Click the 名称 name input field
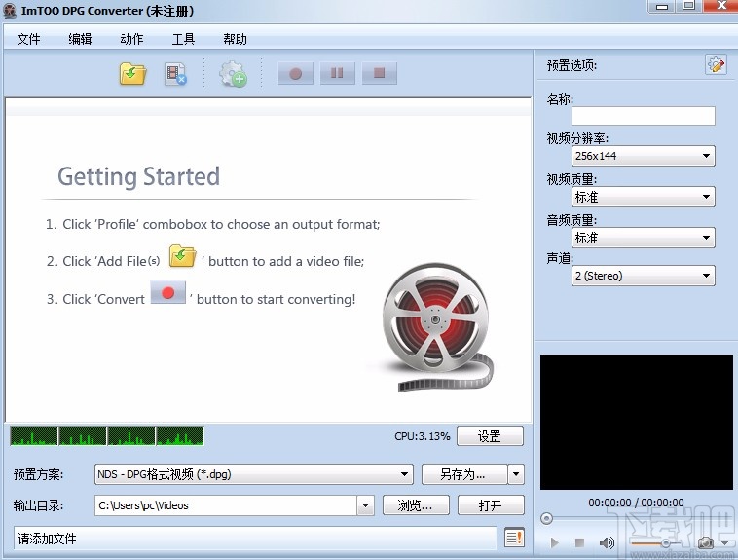 (x=643, y=116)
